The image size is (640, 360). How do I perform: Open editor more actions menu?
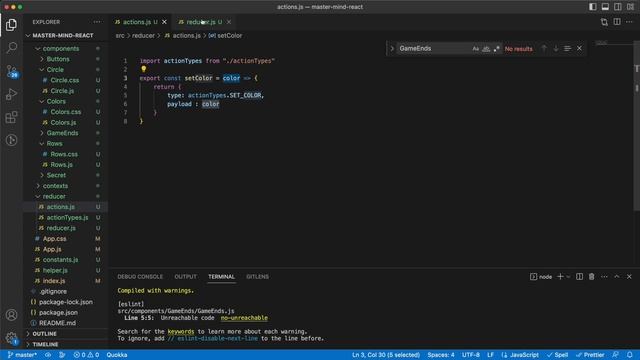pos(629,22)
